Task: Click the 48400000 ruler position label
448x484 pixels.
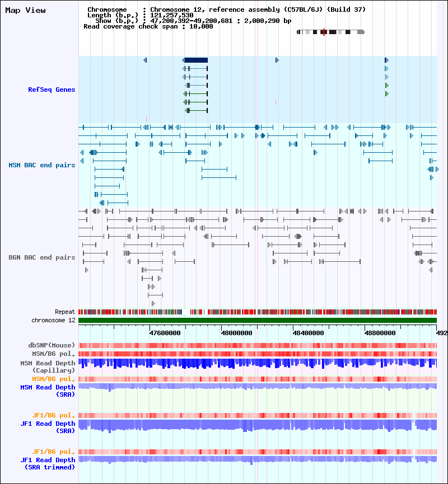Action: (x=309, y=333)
